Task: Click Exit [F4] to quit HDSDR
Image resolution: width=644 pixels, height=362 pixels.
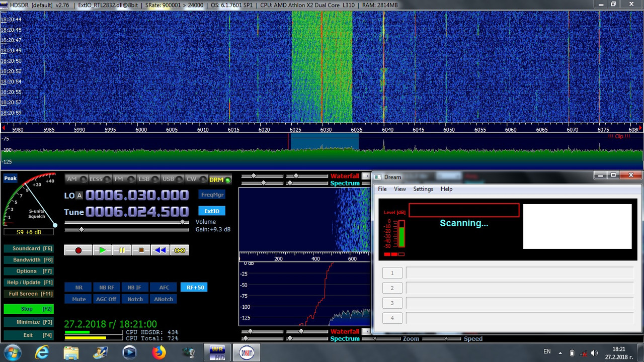Action: click(x=29, y=335)
